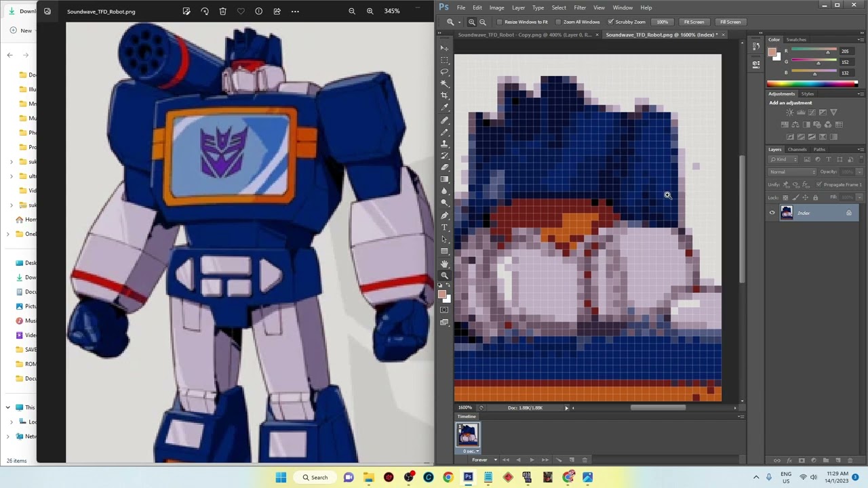
Task: Enable Resize Windows to Fit checkbox
Action: [500, 22]
